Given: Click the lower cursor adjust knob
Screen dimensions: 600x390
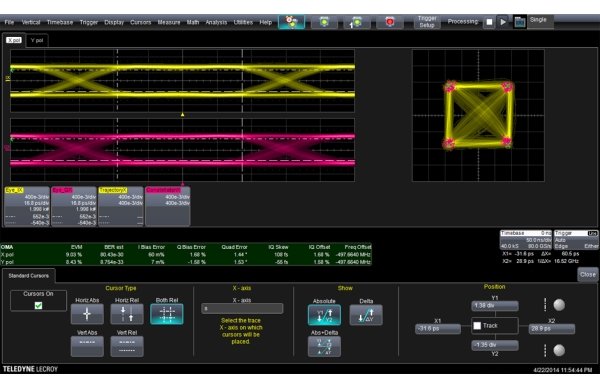Looking at the screenshot, I should pos(559,350).
